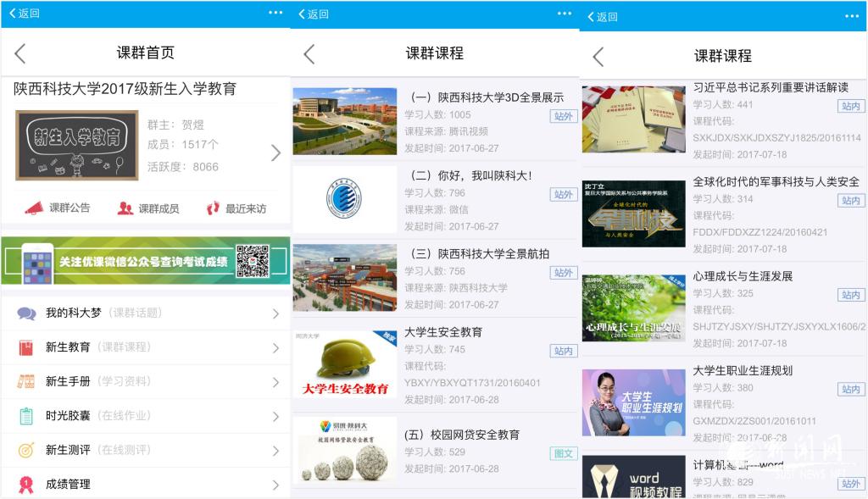The height and width of the screenshot is (499, 868).
Task: Open 课群成员 members icon
Action: 125,208
